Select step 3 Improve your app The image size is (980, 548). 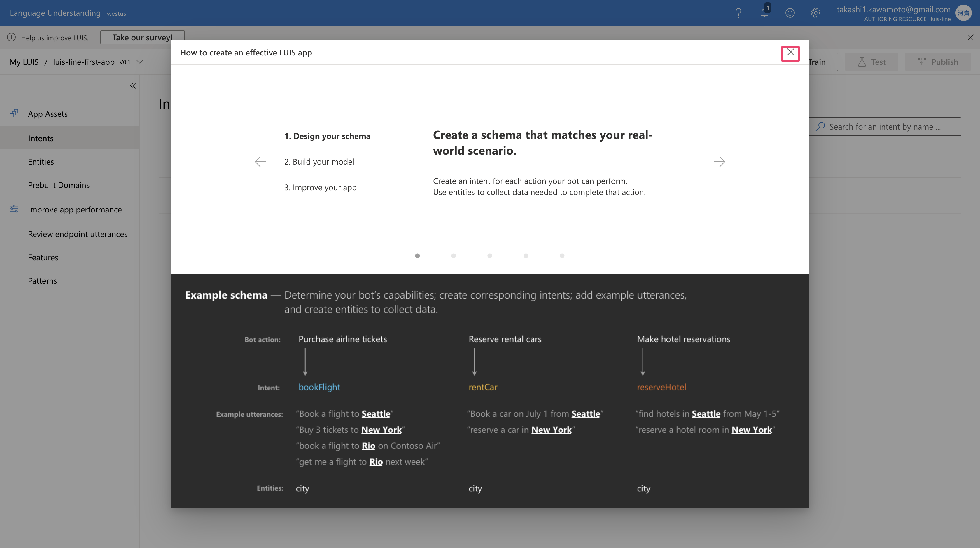pos(320,187)
